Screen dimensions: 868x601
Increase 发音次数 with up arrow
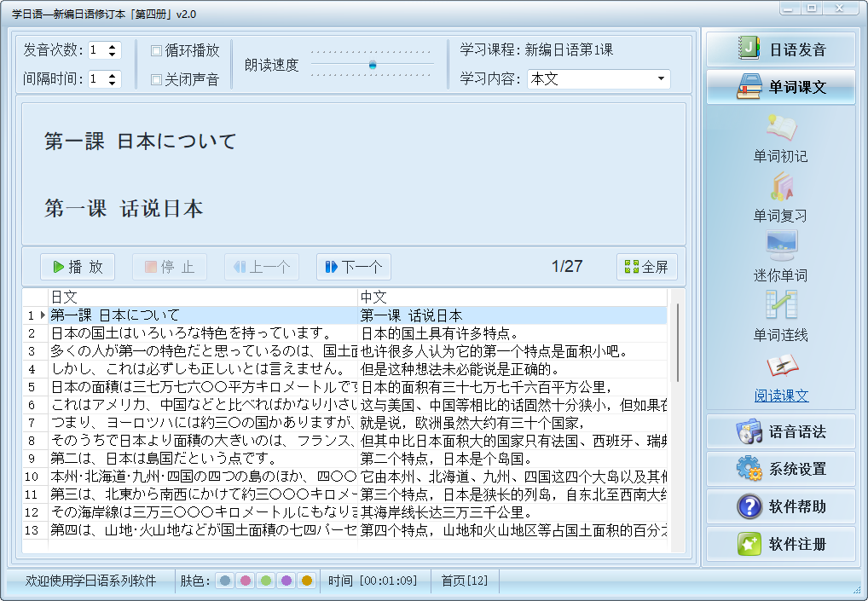click(113, 47)
